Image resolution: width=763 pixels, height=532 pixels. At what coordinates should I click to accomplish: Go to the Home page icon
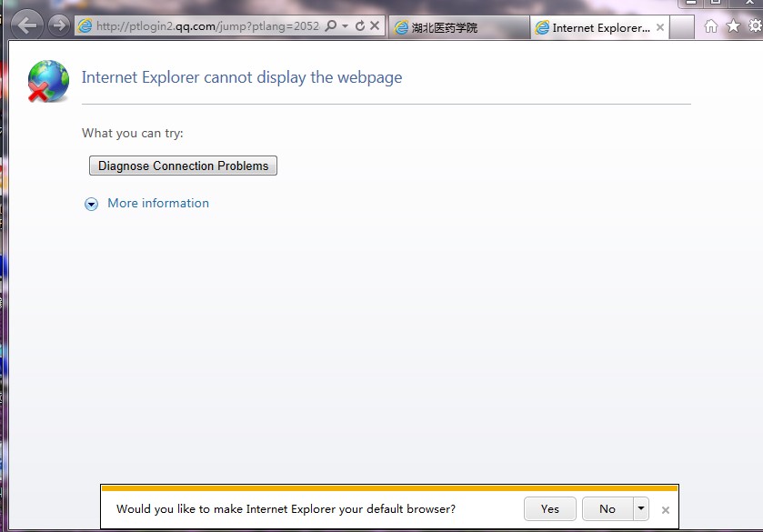pos(711,25)
